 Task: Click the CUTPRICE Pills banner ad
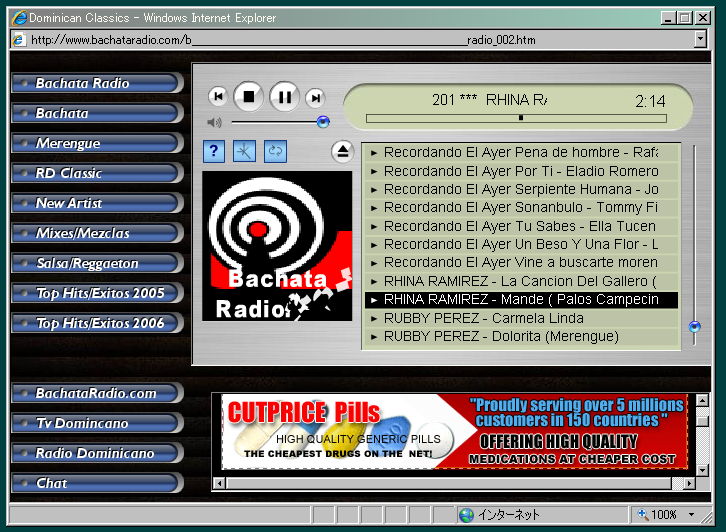pyautogui.click(x=455, y=432)
